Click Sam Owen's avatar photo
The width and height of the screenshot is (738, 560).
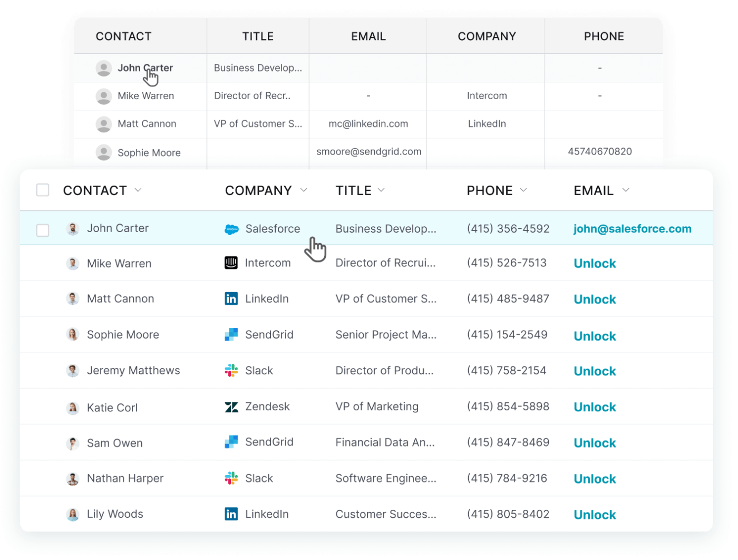(x=73, y=443)
